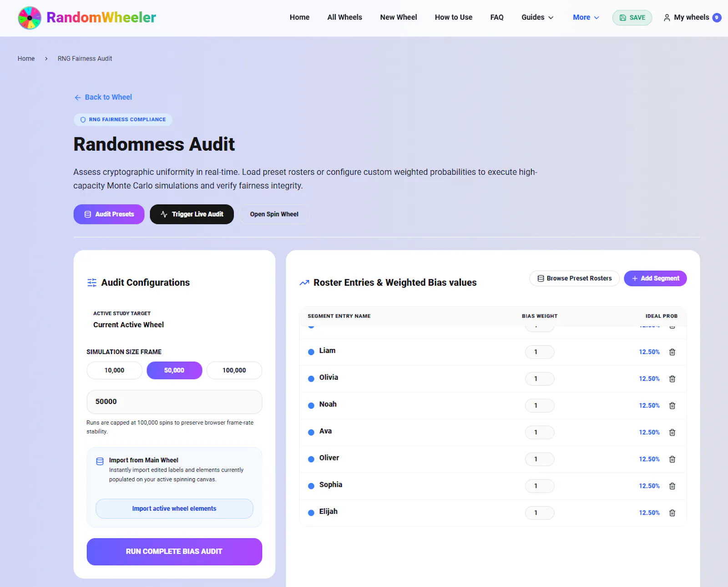Click Elijah's blue color dot
Viewport: 728px width, 587px height.
pos(311,513)
